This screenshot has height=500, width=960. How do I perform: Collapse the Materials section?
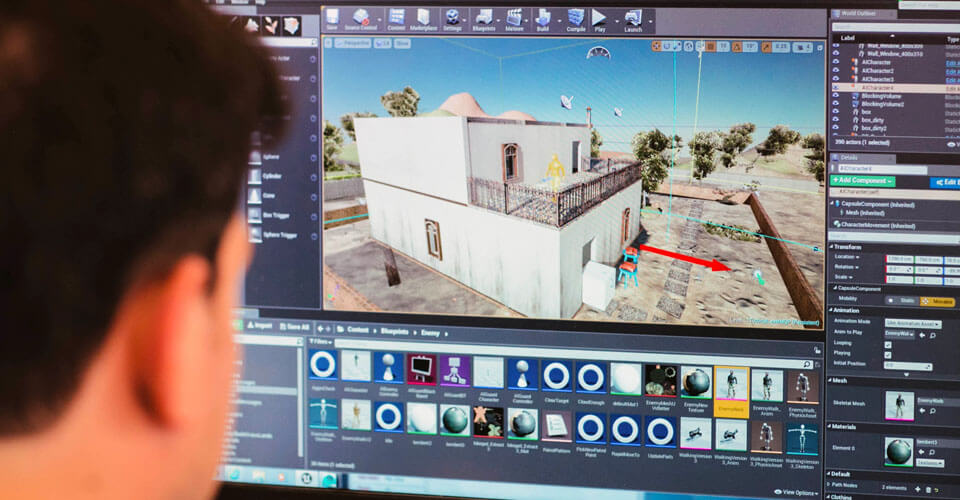pyautogui.click(x=830, y=427)
